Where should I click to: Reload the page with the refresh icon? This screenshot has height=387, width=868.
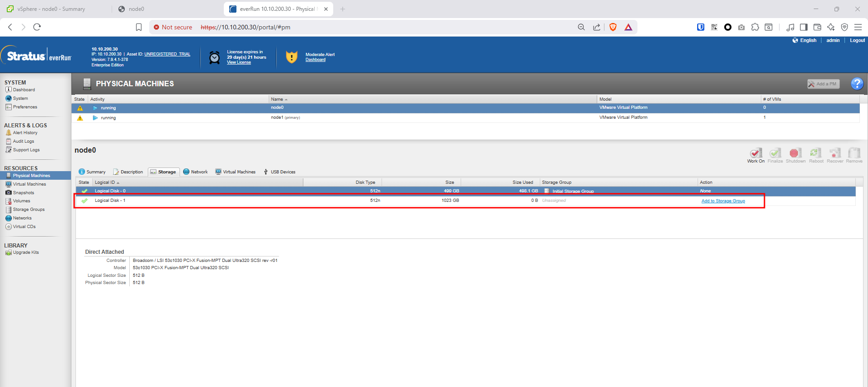tap(37, 27)
